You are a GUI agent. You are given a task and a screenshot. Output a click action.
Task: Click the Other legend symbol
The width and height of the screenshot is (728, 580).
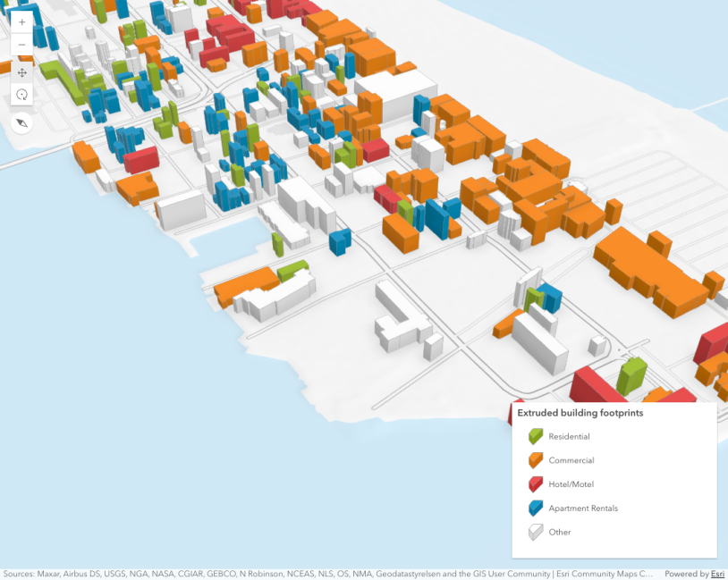coord(534,532)
